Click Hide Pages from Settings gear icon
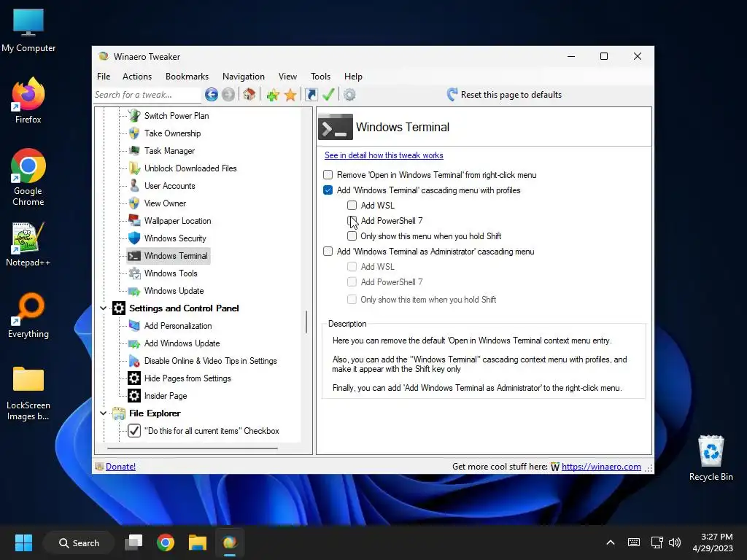 (x=134, y=378)
